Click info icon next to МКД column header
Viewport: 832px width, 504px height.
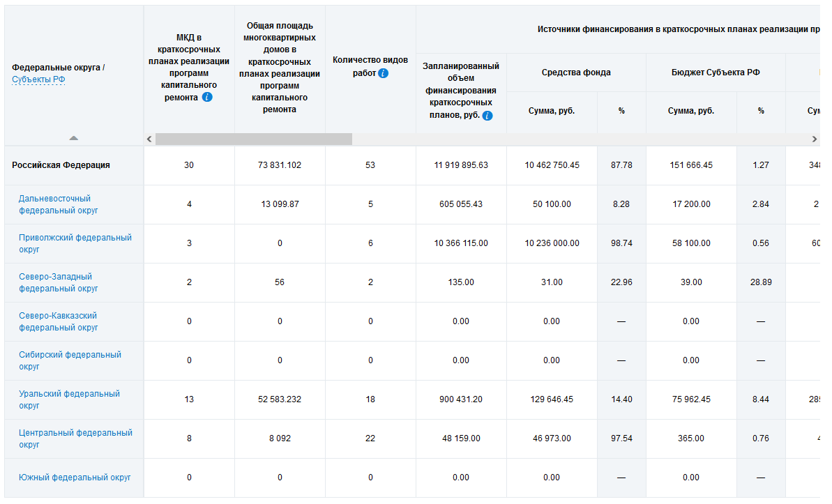(207, 98)
